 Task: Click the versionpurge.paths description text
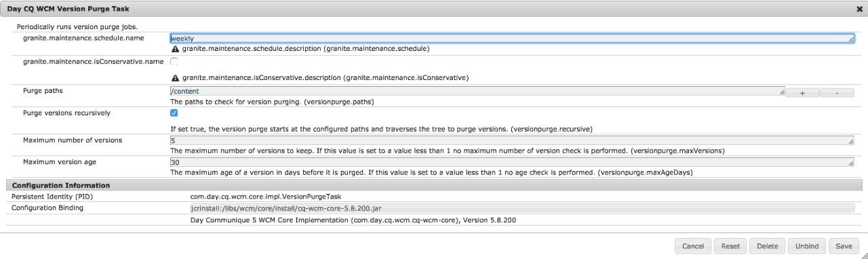click(x=272, y=102)
